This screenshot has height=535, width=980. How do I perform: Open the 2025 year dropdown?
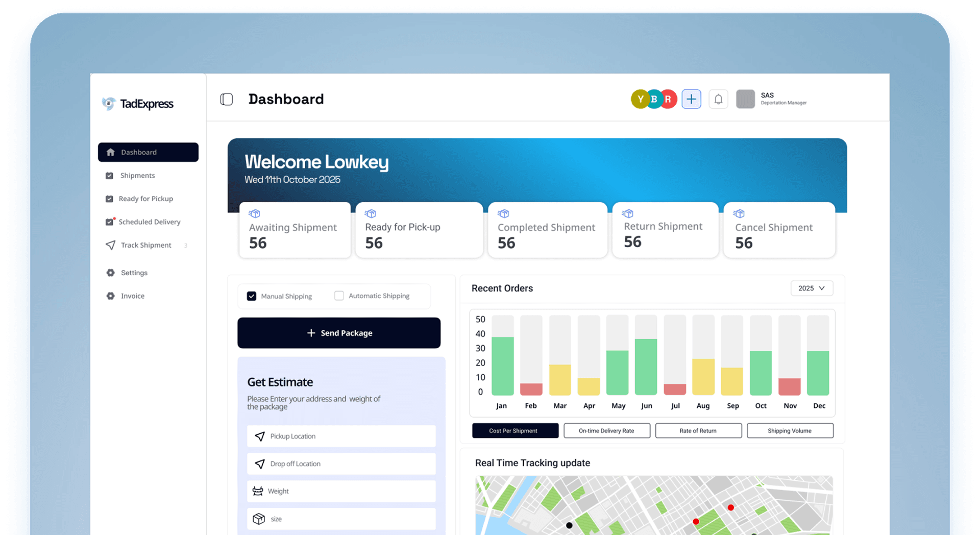point(812,288)
